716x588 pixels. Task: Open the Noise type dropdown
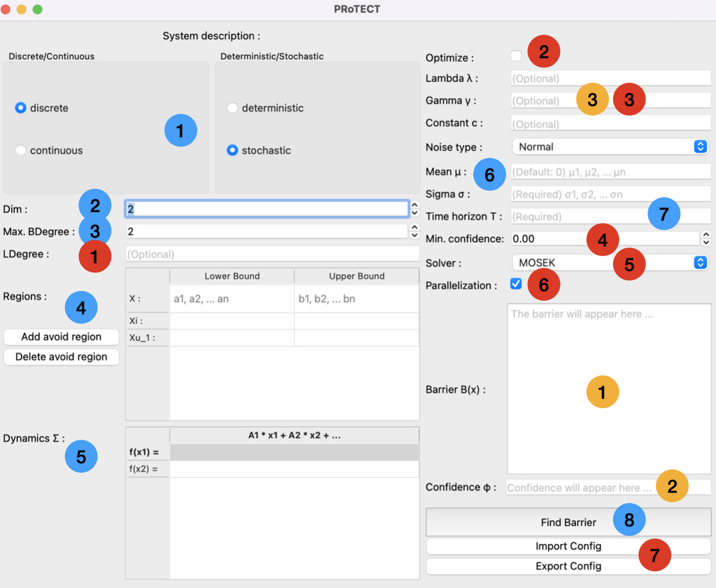click(609, 147)
